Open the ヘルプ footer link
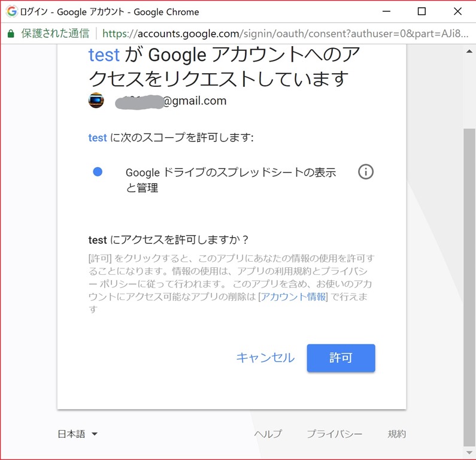476x460 pixels. 268,434
